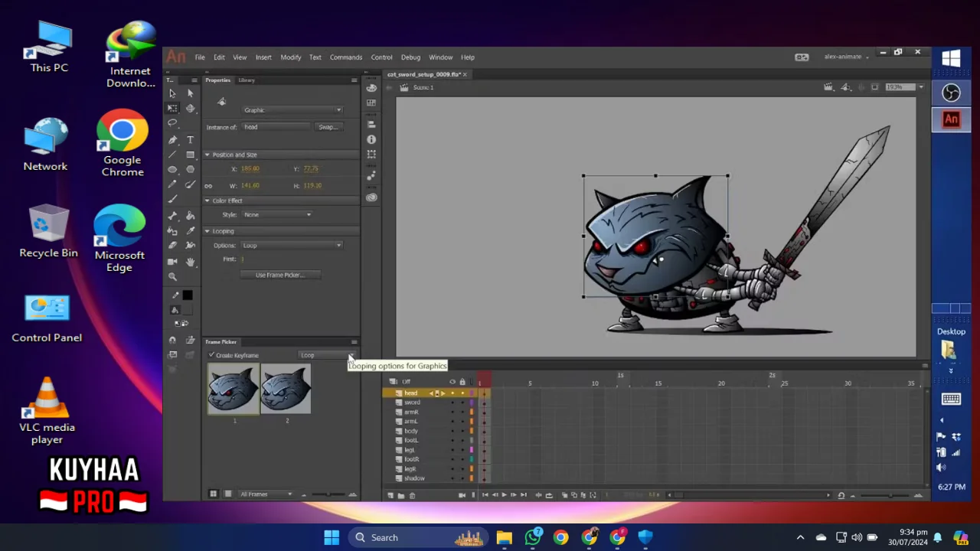Screen dimensions: 980x551
Task: Play the timeline animation
Action: point(505,495)
